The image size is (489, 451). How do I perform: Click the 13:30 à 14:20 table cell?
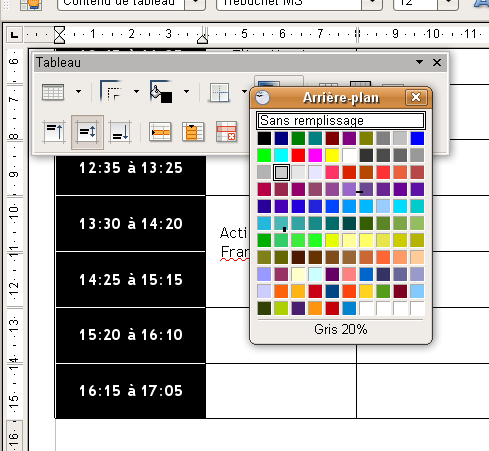[x=131, y=223]
